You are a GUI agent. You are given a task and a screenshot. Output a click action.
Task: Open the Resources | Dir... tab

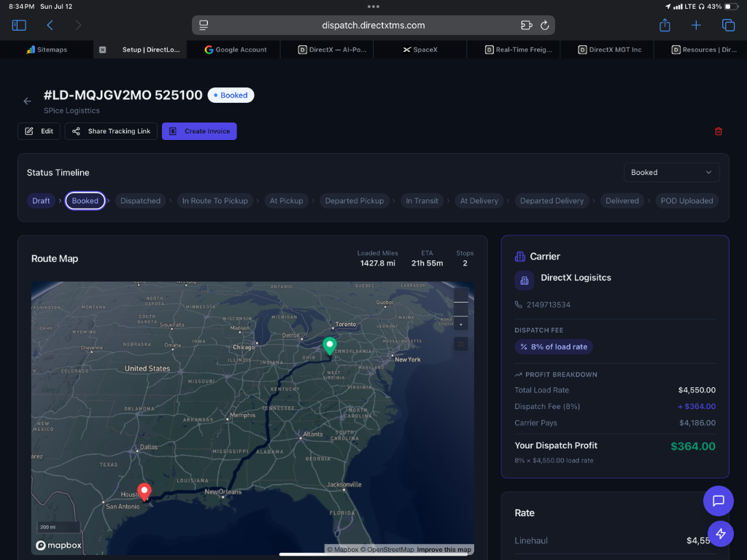point(704,50)
